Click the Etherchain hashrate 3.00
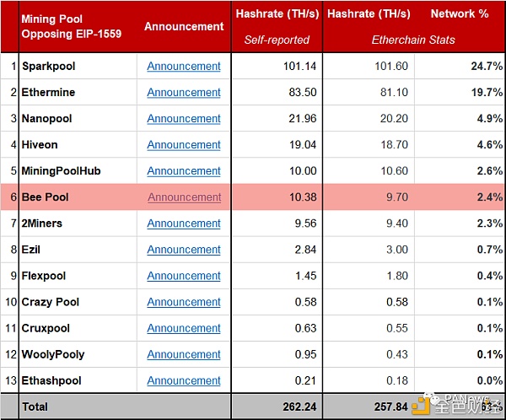 pos(397,250)
